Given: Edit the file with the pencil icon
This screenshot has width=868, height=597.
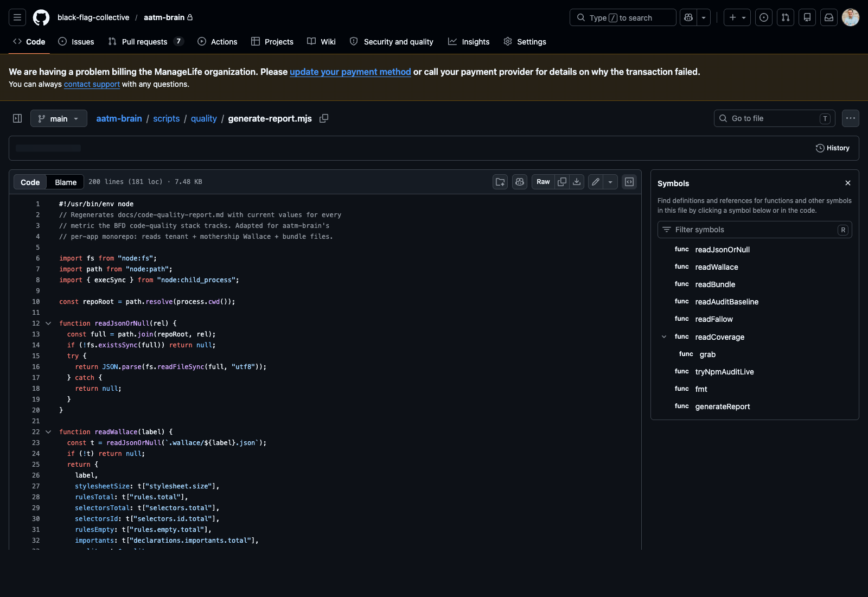Looking at the screenshot, I should click(x=595, y=182).
